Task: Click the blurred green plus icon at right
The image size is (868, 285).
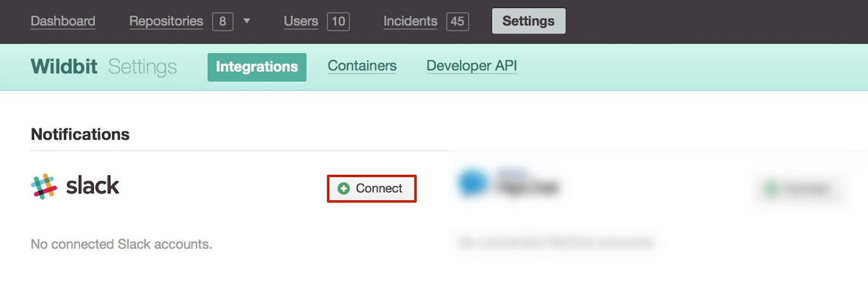Action: [x=771, y=189]
